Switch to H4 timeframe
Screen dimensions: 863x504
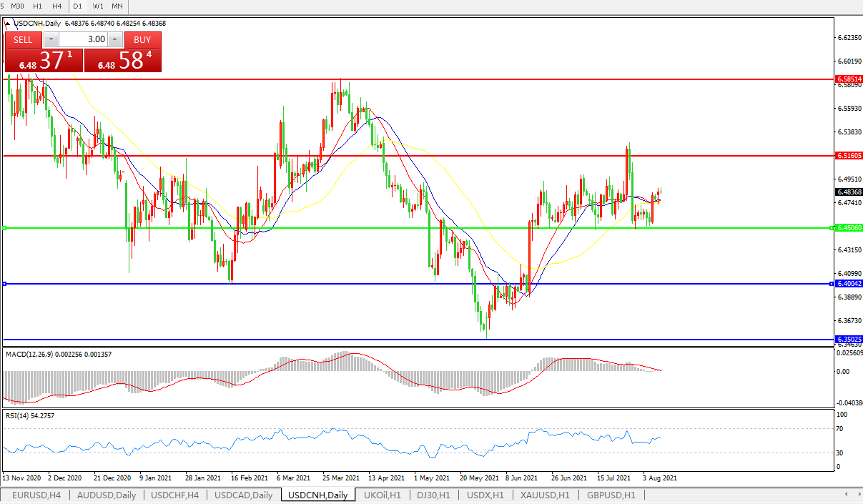click(57, 6)
